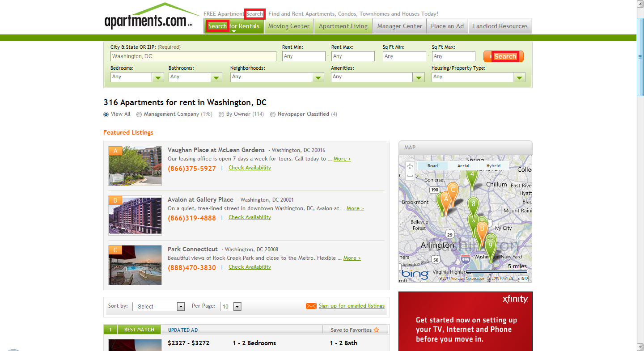This screenshot has height=351, width=644.
Task: Switch map to Road view
Action: (x=432, y=166)
